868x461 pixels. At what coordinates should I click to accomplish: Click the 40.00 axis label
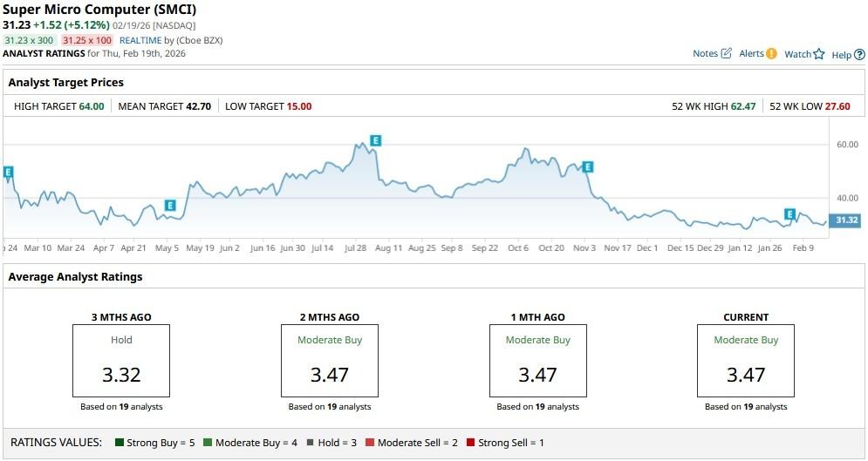[848, 198]
